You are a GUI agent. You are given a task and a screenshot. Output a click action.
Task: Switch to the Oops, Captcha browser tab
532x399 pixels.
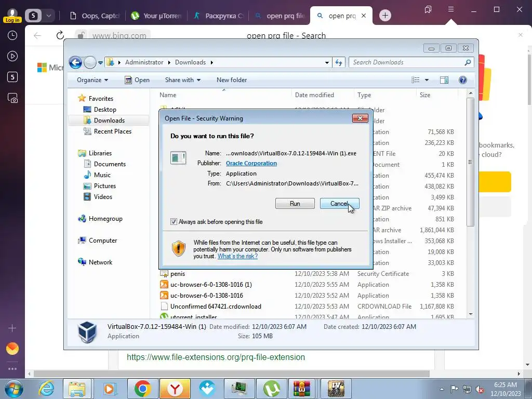tap(95, 16)
